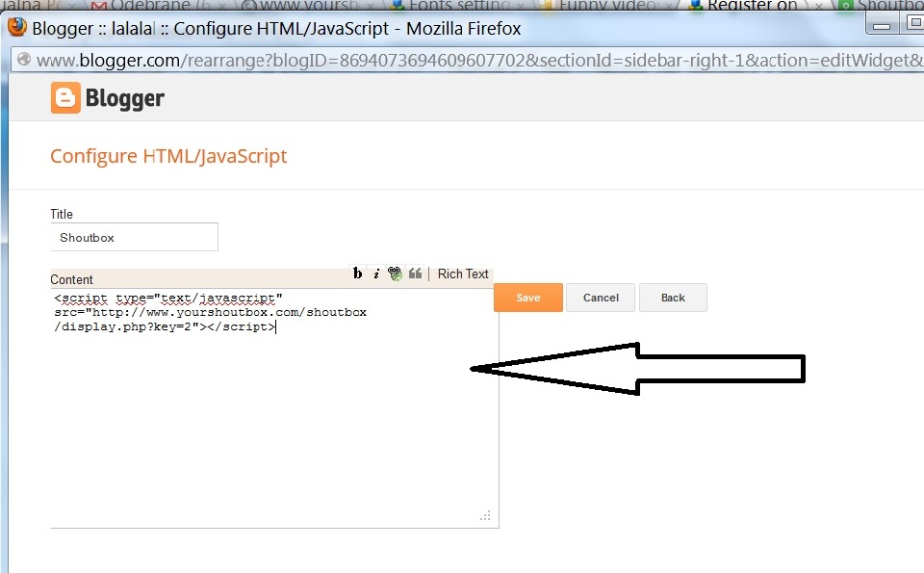Click the site identity globe icon
924x573 pixels.
pos(24,60)
